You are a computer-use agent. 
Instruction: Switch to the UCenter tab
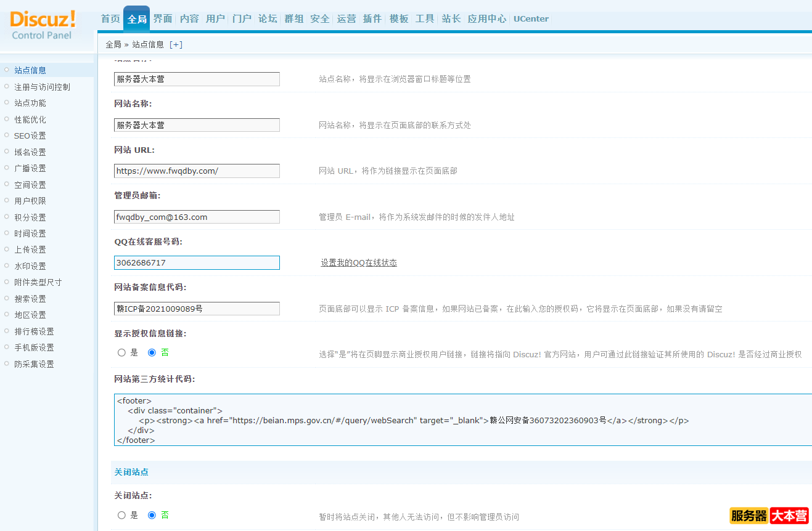coord(531,18)
